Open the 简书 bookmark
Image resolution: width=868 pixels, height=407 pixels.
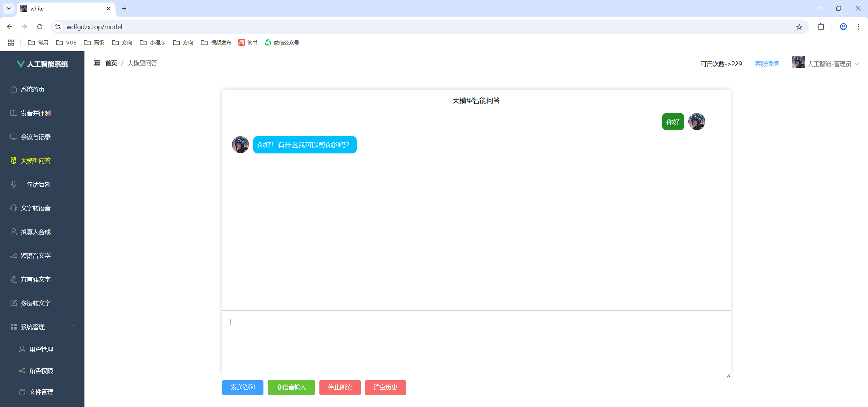[x=248, y=42]
